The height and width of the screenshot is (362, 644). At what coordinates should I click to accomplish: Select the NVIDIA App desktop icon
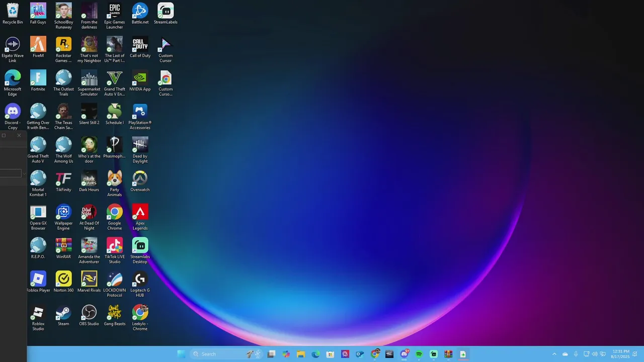[x=140, y=80]
